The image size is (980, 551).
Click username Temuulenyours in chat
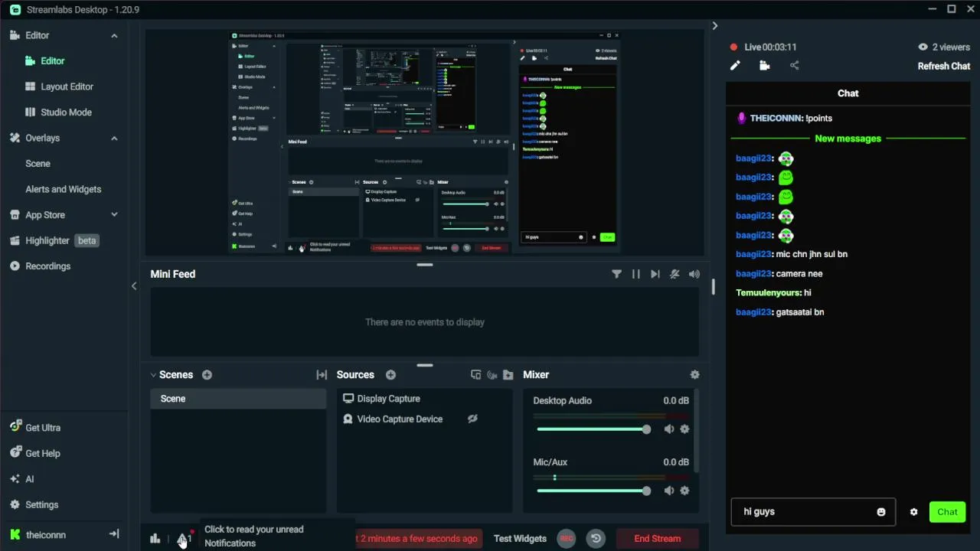[768, 292]
